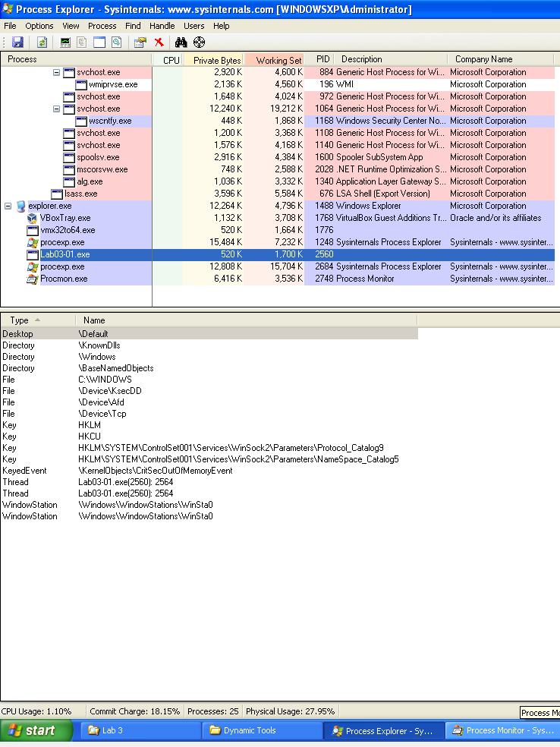The image size is (560, 747).
Task: Sort by the Process column header
Action: 76,59
